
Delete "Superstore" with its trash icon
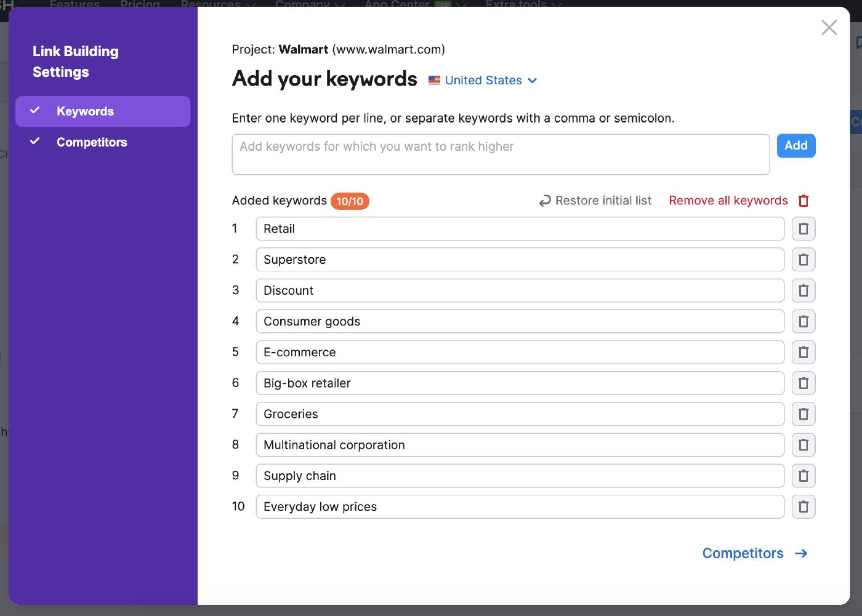point(804,259)
